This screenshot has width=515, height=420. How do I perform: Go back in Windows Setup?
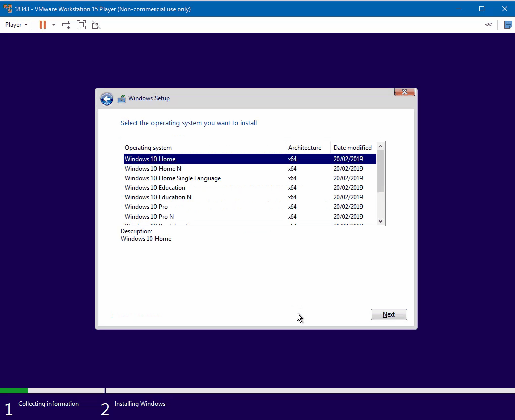107,99
